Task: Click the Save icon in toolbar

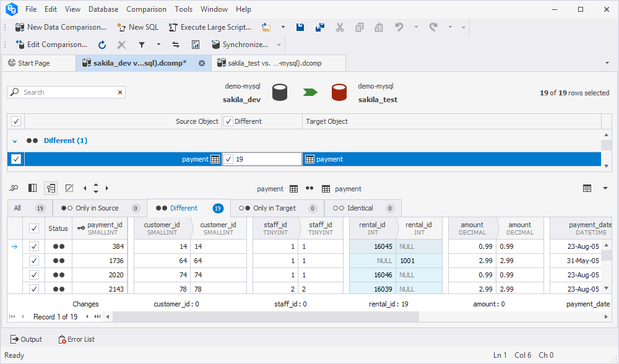Action: (x=300, y=27)
